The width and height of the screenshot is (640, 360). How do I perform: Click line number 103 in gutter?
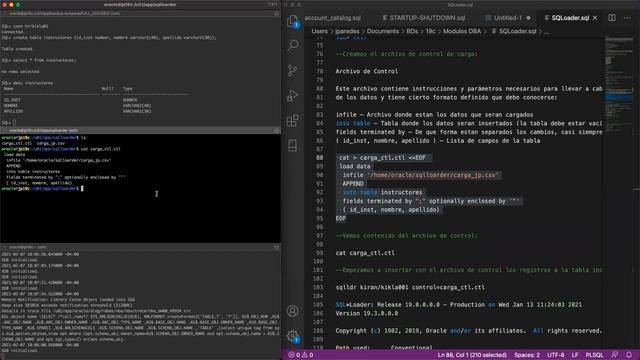(x=318, y=287)
